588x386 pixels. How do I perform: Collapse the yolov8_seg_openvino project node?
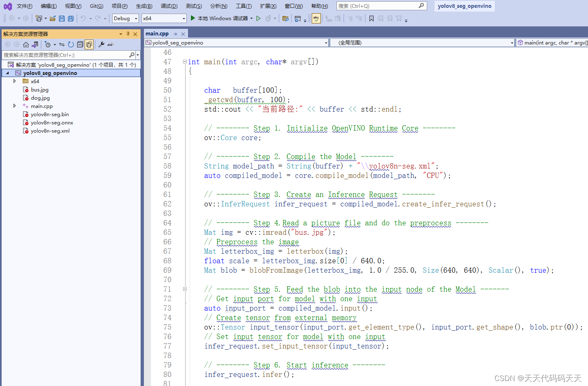tap(7, 73)
